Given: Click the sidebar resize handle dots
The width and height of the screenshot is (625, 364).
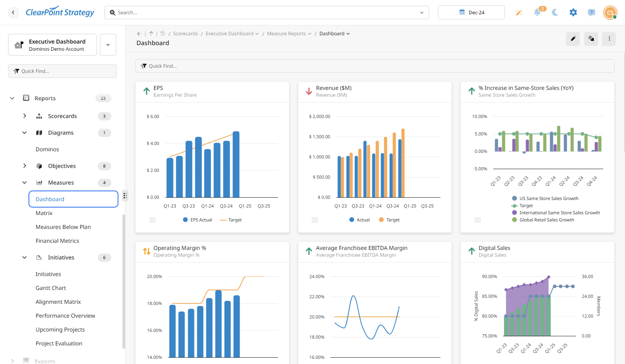Looking at the screenshot, I should click(x=125, y=196).
